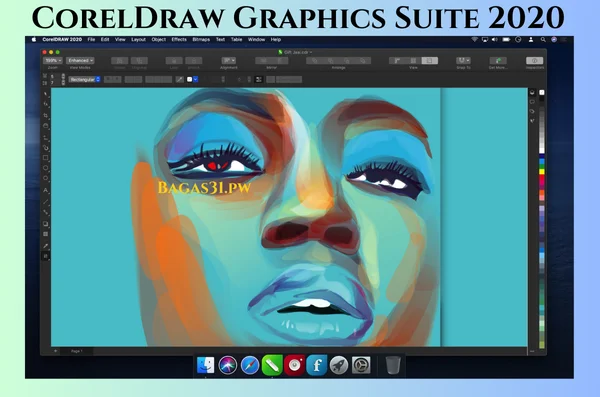
Task: Open the Zoom level dropdown
Action: (x=53, y=60)
